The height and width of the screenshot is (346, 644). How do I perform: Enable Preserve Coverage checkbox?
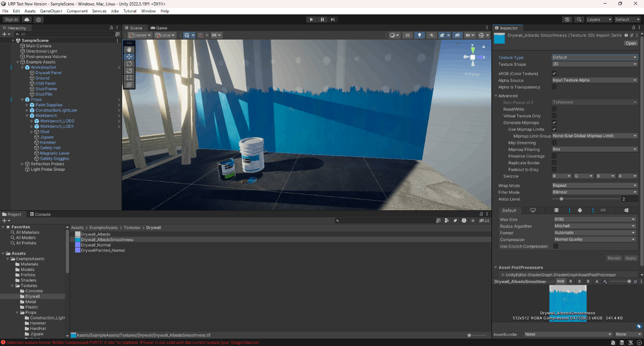554,156
